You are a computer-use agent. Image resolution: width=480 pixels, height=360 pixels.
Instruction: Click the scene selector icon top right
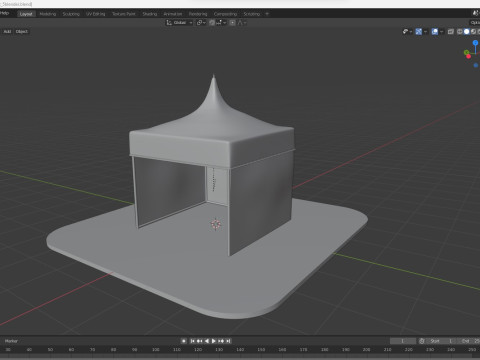point(476,13)
